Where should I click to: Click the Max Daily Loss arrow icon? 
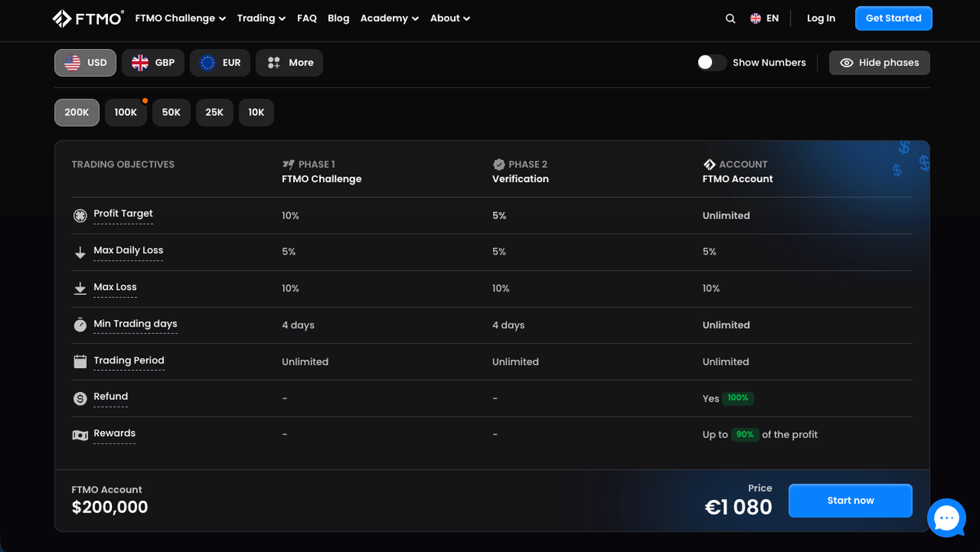(80, 252)
